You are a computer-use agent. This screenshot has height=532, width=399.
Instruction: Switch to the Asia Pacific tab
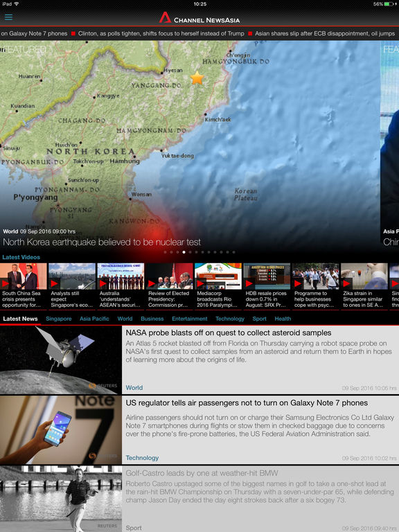(94, 319)
